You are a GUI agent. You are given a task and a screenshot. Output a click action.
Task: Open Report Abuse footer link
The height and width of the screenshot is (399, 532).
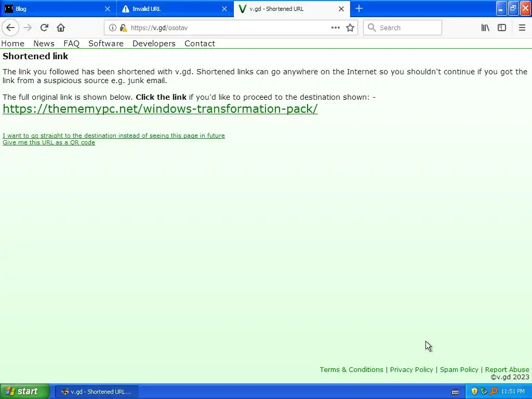click(507, 369)
